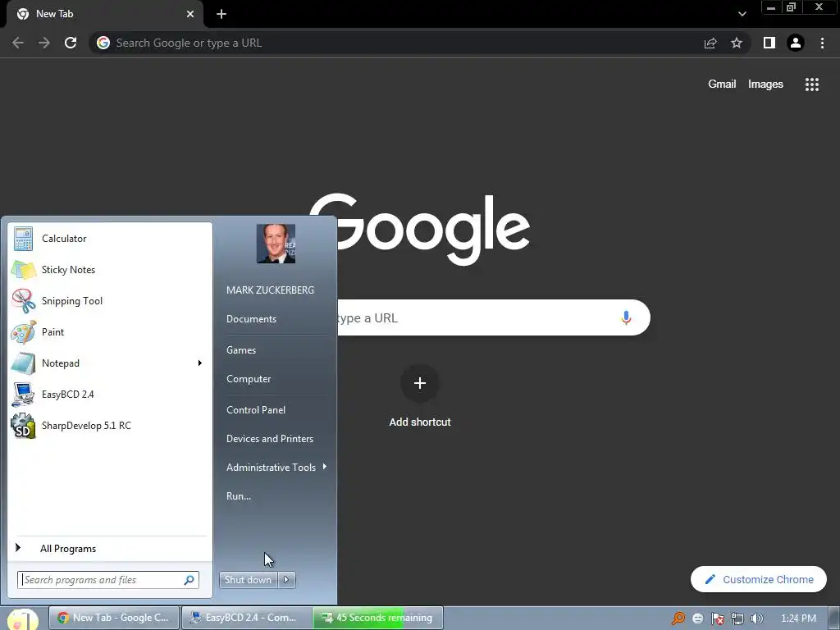Click the share page icon in address bar

point(710,43)
